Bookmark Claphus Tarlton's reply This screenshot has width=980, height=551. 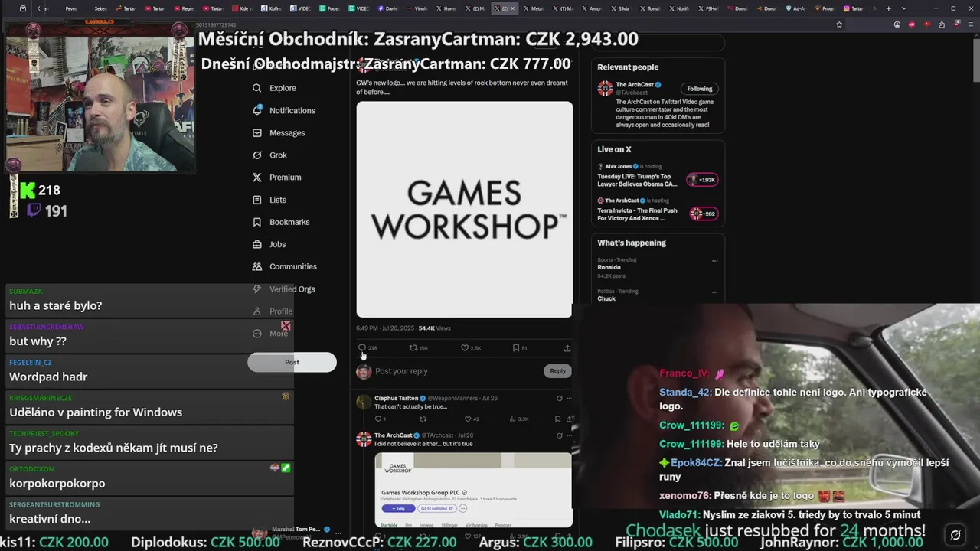[557, 419]
